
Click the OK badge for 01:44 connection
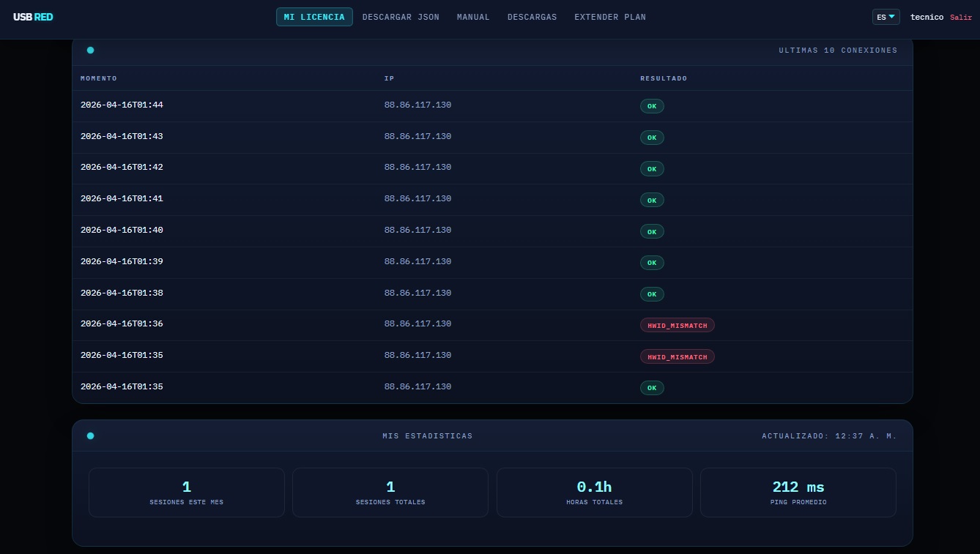pyautogui.click(x=652, y=106)
